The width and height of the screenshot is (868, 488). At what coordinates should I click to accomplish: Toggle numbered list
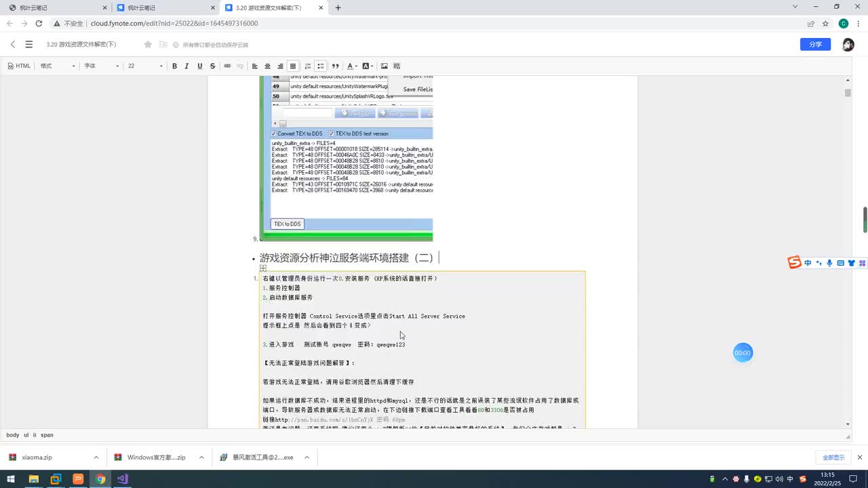[x=308, y=66]
